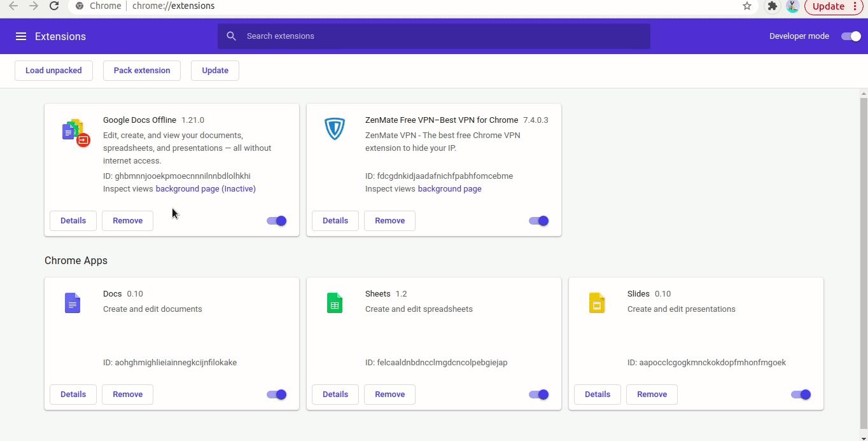
Task: Disable the Google Docs Offline extension
Action: pyautogui.click(x=277, y=221)
